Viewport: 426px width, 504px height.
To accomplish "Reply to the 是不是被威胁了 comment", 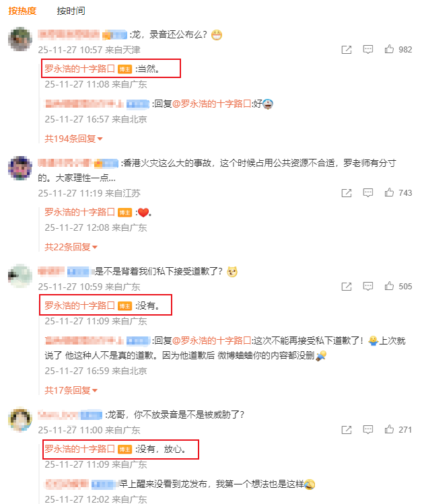I will click(368, 430).
